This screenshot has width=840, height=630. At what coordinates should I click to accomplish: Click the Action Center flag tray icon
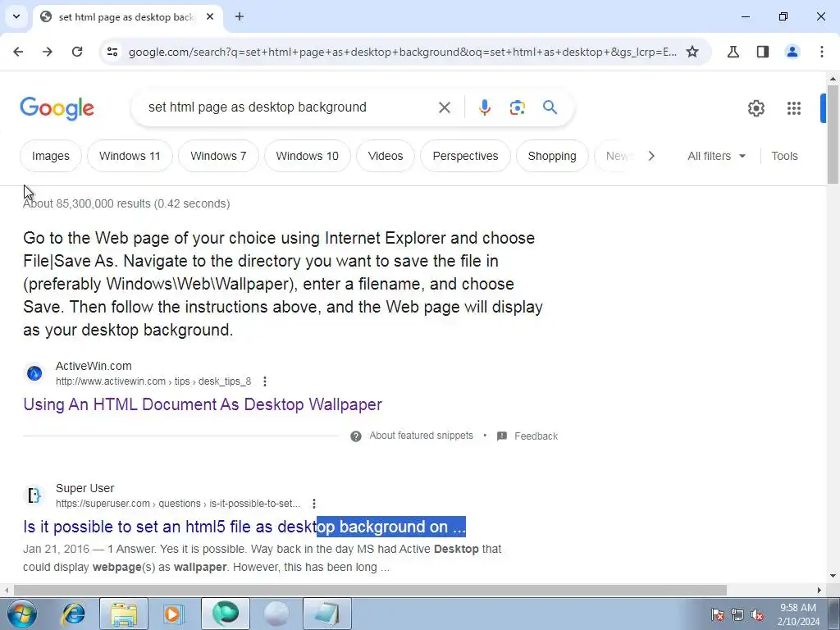point(718,614)
